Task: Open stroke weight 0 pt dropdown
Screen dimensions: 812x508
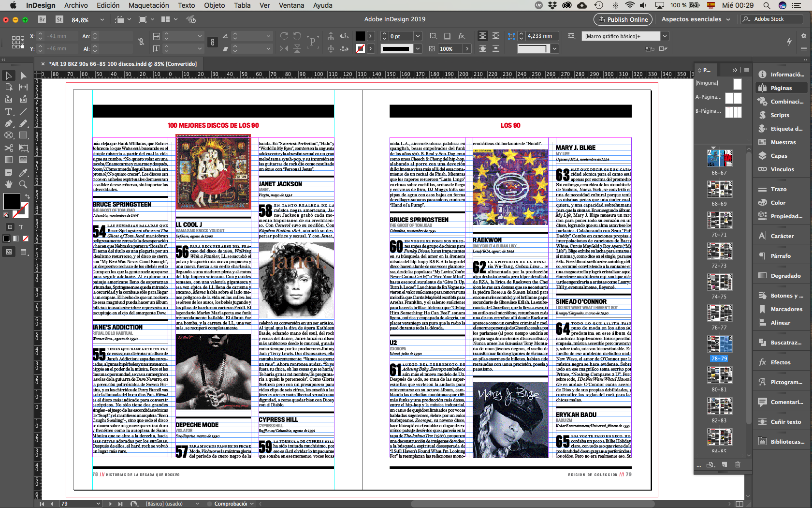Action: 418,36
